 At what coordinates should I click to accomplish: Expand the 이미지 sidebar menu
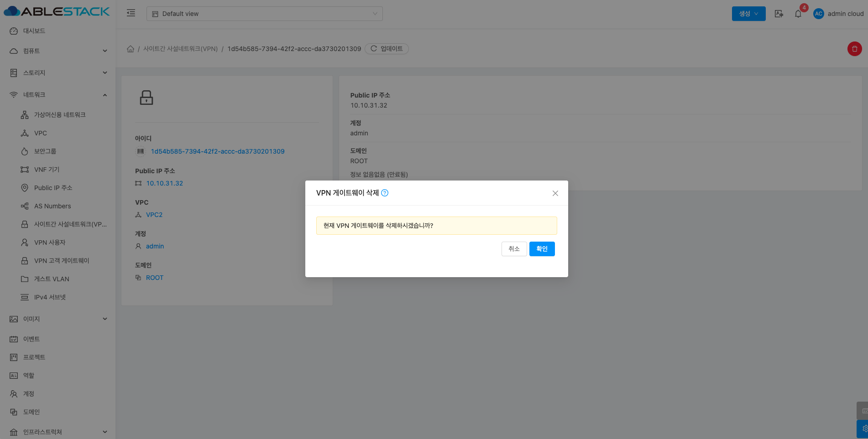[x=58, y=319]
